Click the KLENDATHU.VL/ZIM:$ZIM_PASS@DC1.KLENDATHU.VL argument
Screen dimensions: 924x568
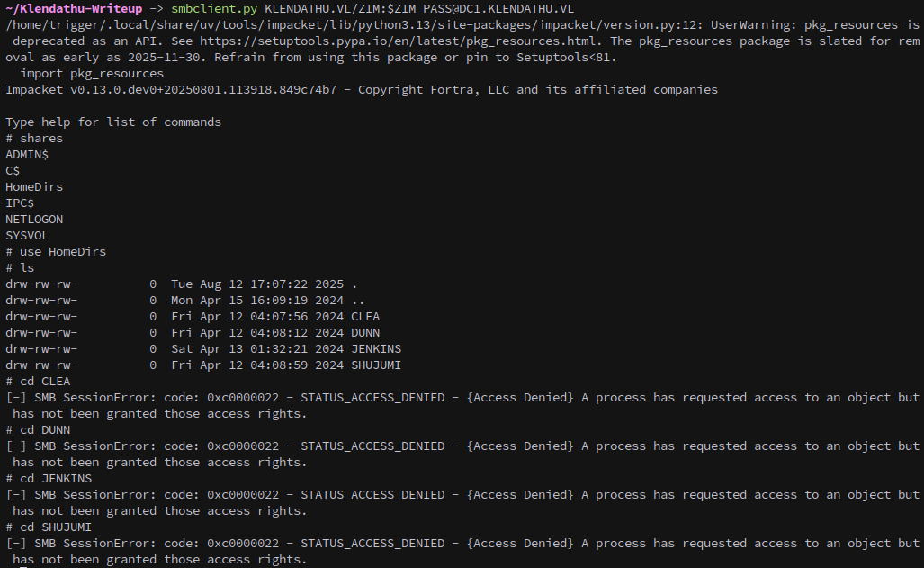(x=419, y=9)
